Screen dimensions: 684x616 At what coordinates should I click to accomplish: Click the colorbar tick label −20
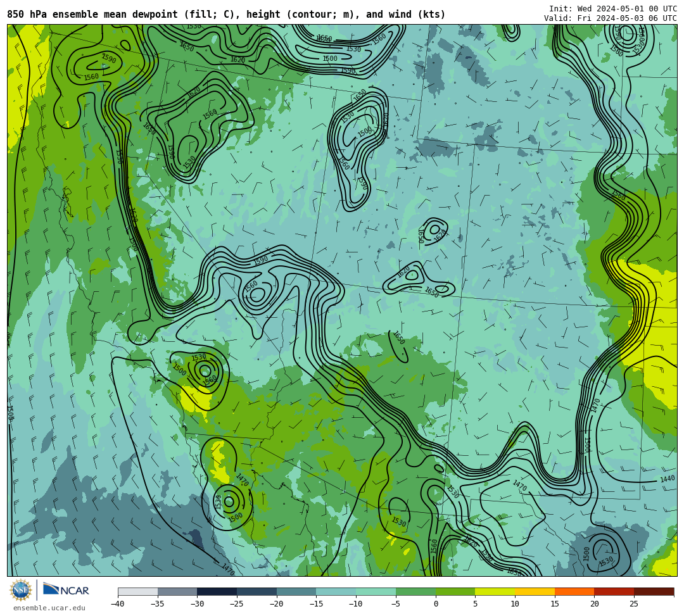[276, 604]
